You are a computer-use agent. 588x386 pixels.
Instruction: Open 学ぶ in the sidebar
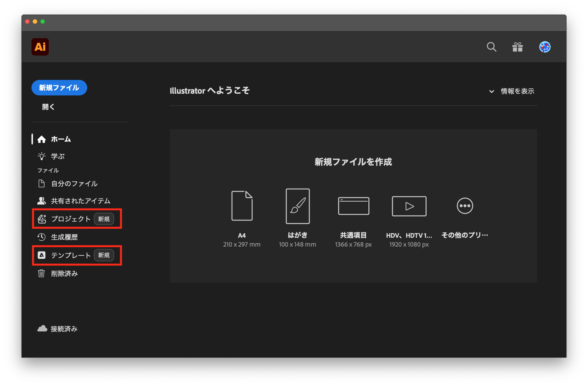tap(58, 156)
